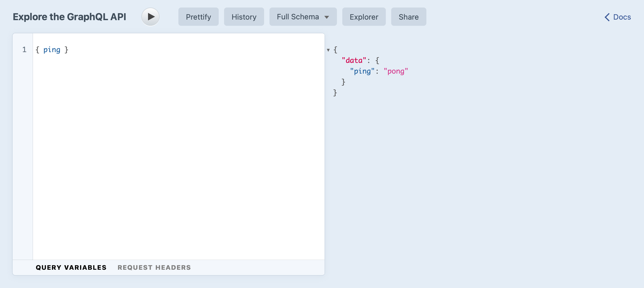Image resolution: width=644 pixels, height=288 pixels.
Task: Click the pink "pong" value in the response
Action: pyautogui.click(x=396, y=71)
